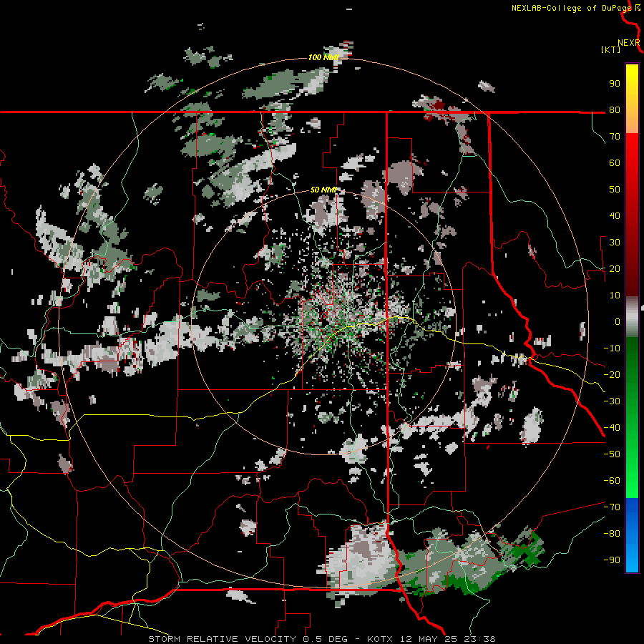The image size is (644, 644).
Task: Click the 0 value on velocity scale
Action: 618,322
